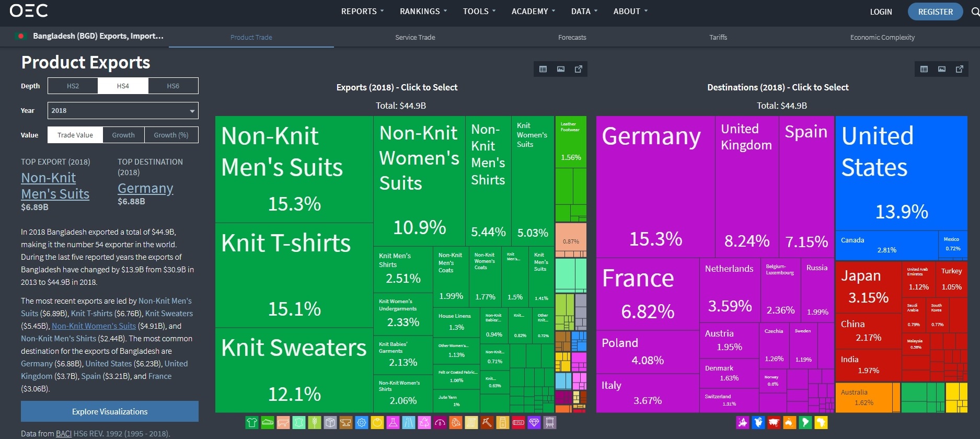The height and width of the screenshot is (439, 980).
Task: Expand the DATA menu
Action: coord(584,11)
